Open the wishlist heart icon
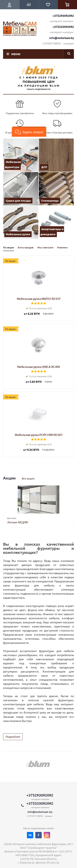This screenshot has width=77, height=868. (x=48, y=5)
